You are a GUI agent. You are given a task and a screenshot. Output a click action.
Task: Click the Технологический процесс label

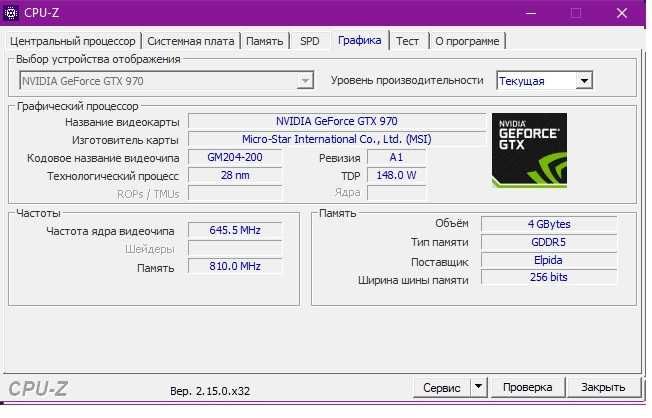(x=113, y=176)
